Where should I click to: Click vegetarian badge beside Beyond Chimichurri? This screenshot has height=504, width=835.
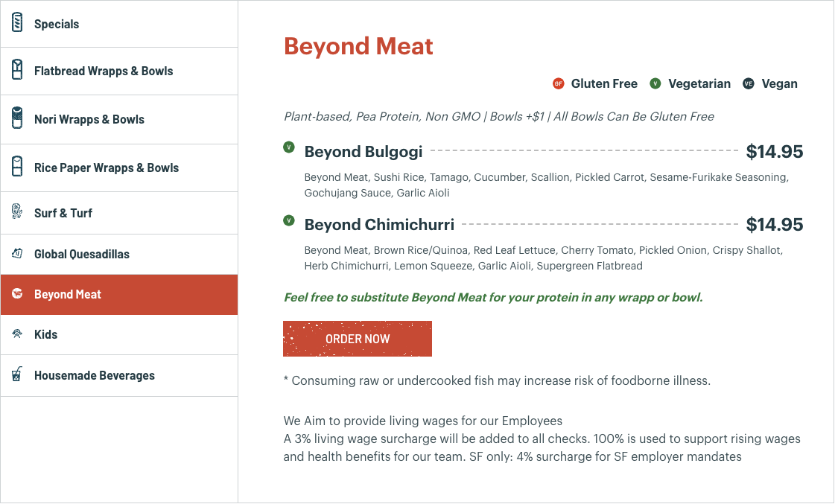(x=289, y=220)
